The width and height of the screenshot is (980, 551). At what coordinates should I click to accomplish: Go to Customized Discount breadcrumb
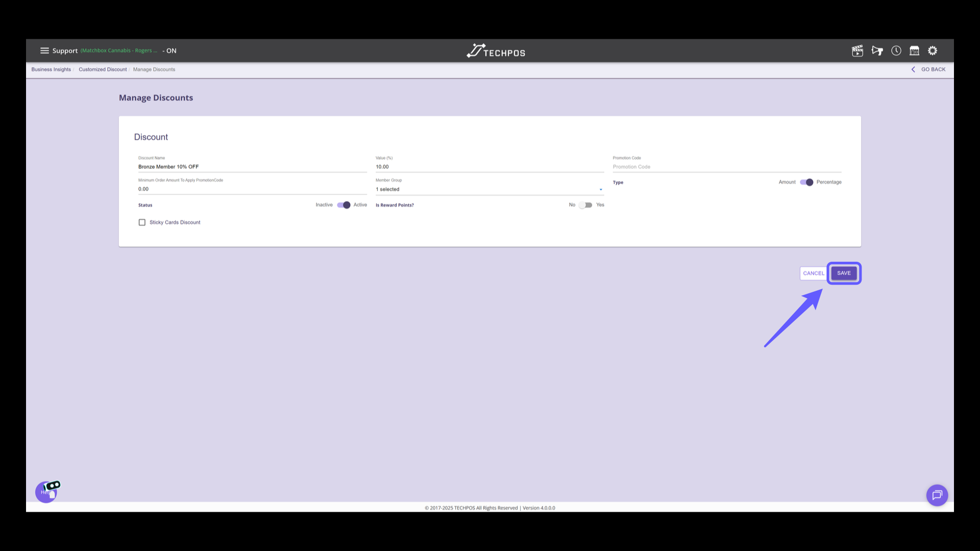tap(103, 69)
